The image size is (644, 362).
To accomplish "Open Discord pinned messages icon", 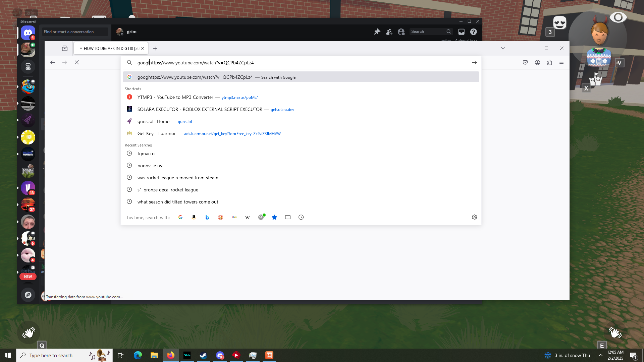I will (x=377, y=32).
